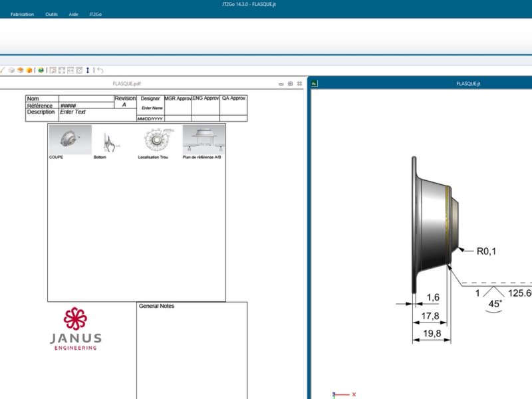This screenshot has height=399, width=532.
Task: Click the Revision A cell
Action: click(125, 102)
